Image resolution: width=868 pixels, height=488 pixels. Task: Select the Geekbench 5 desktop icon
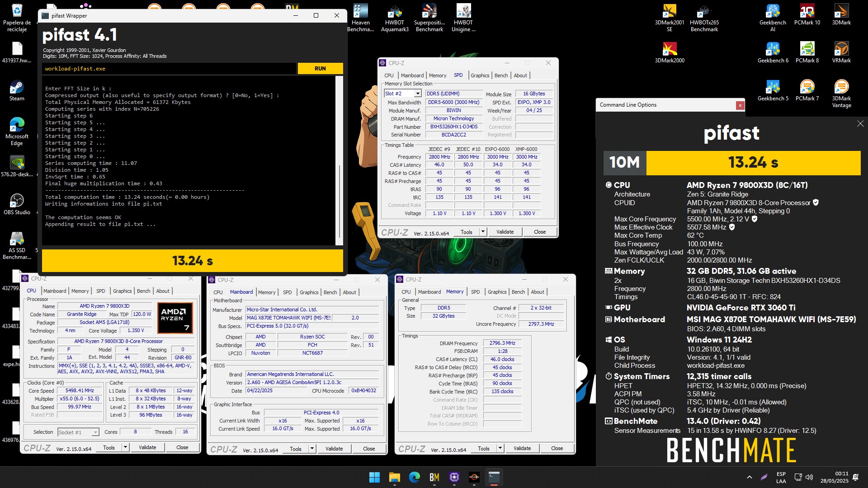click(x=773, y=90)
